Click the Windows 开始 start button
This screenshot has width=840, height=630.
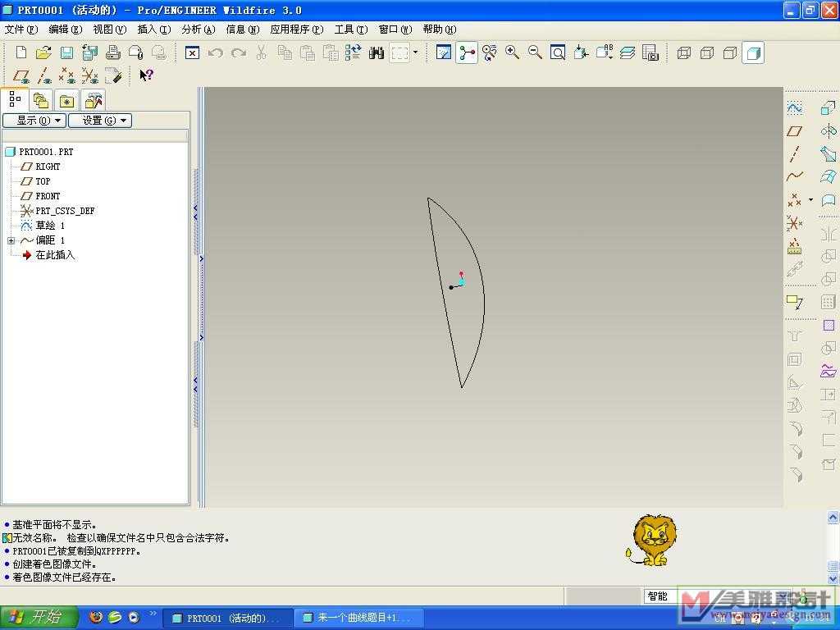point(39,617)
